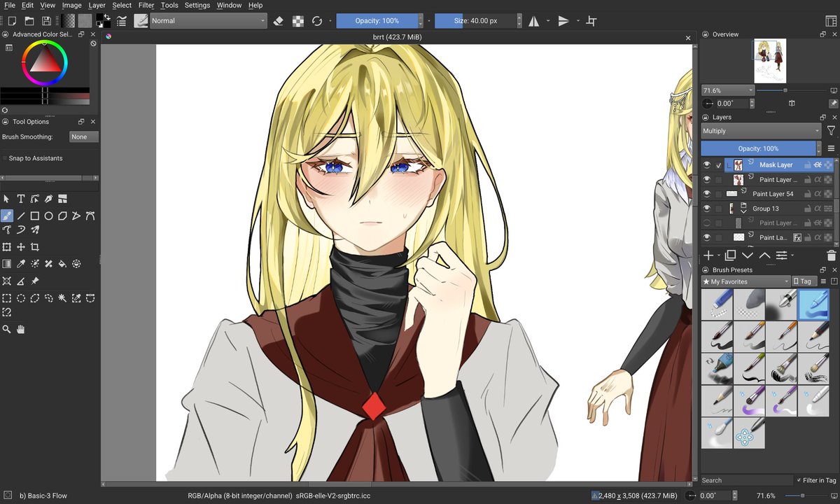Toggle eraser mode in toolbar
Screen dimensions: 840x504
279,21
